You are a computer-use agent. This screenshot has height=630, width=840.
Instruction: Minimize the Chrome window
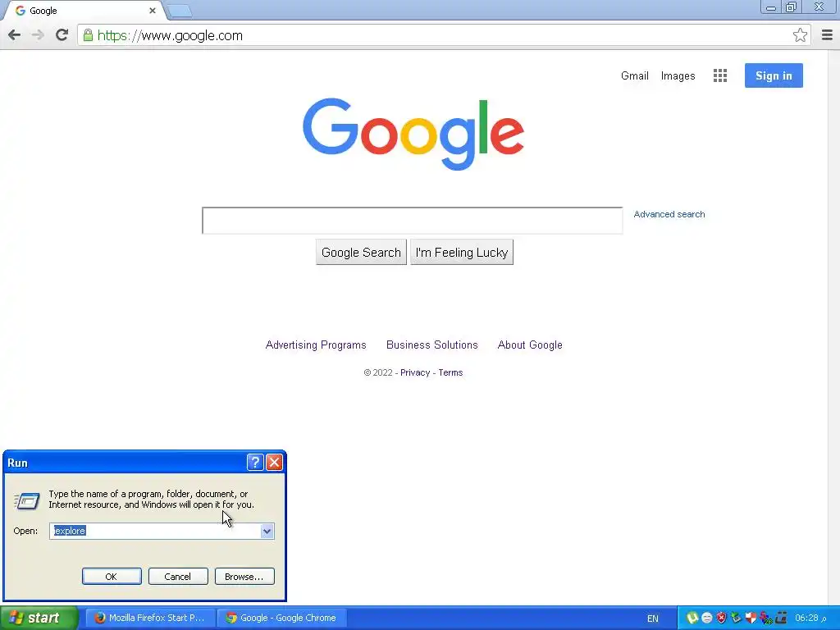[771, 7]
